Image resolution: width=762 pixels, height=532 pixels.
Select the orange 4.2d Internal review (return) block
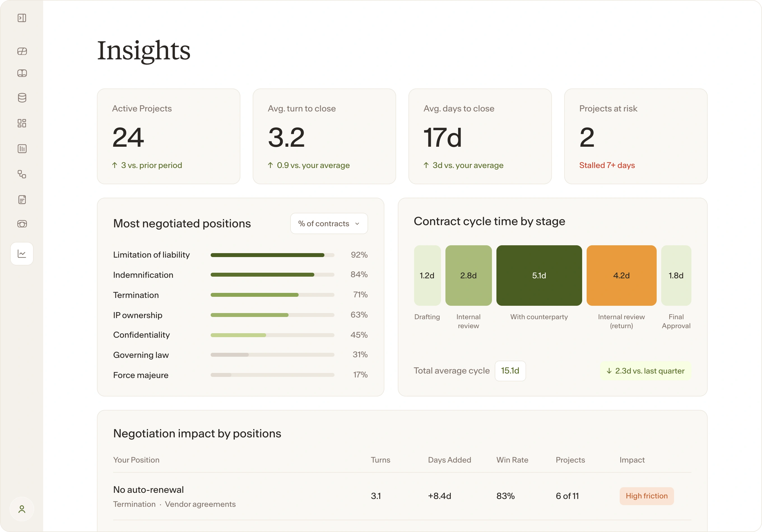point(621,275)
